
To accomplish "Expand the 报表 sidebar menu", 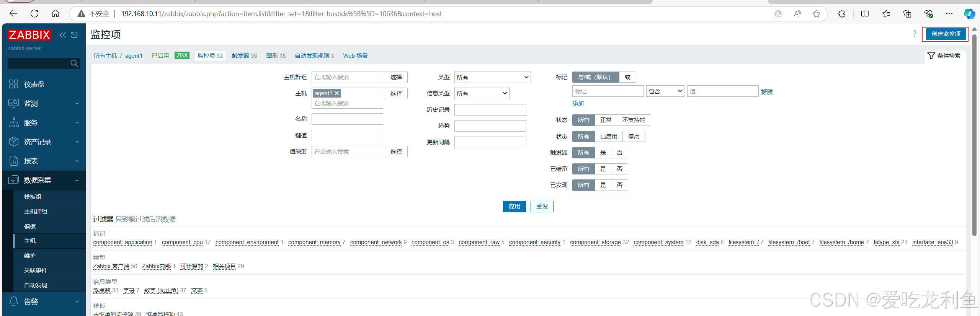I will (x=44, y=161).
